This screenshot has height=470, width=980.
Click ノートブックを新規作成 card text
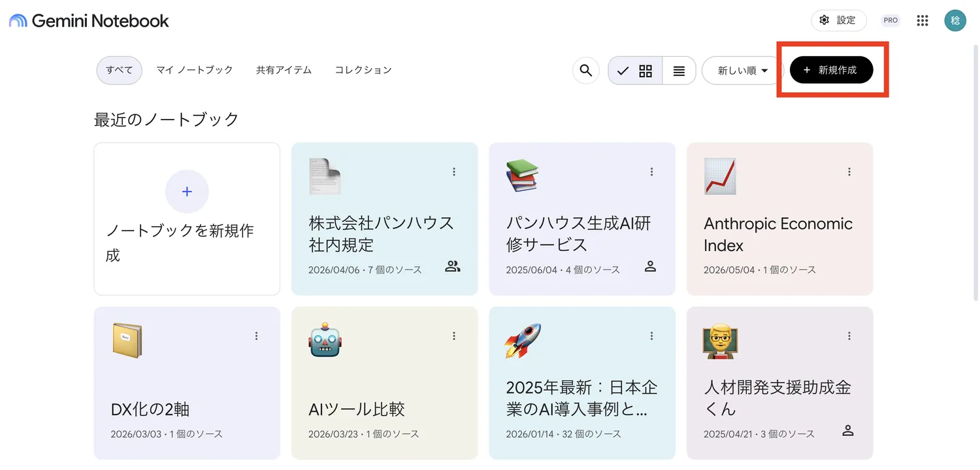(x=180, y=243)
